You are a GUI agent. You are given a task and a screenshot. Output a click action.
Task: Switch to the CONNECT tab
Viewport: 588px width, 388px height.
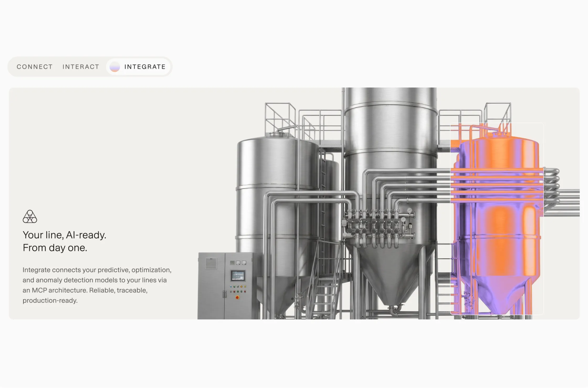point(35,67)
